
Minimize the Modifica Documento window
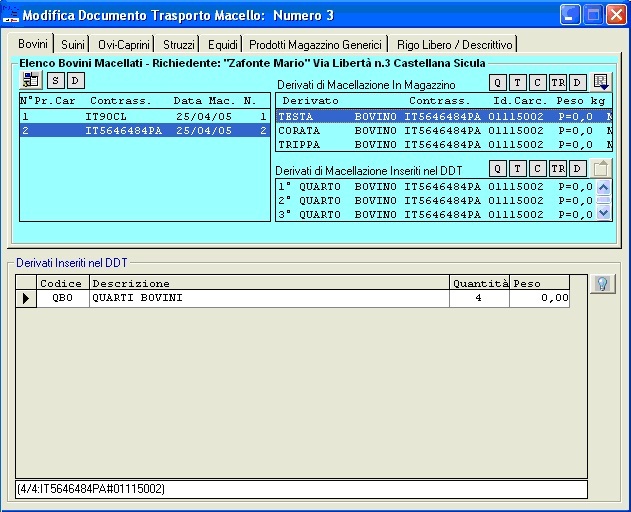pyautogui.click(x=570, y=15)
